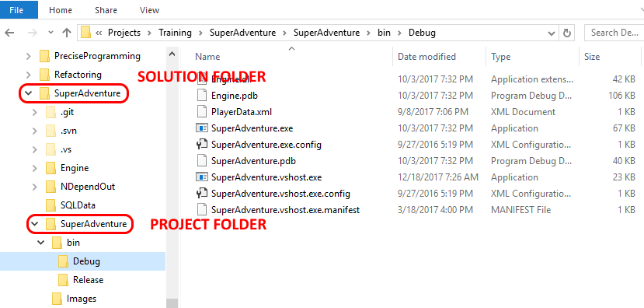Select Refactoring folder in tree

pyautogui.click(x=78, y=75)
